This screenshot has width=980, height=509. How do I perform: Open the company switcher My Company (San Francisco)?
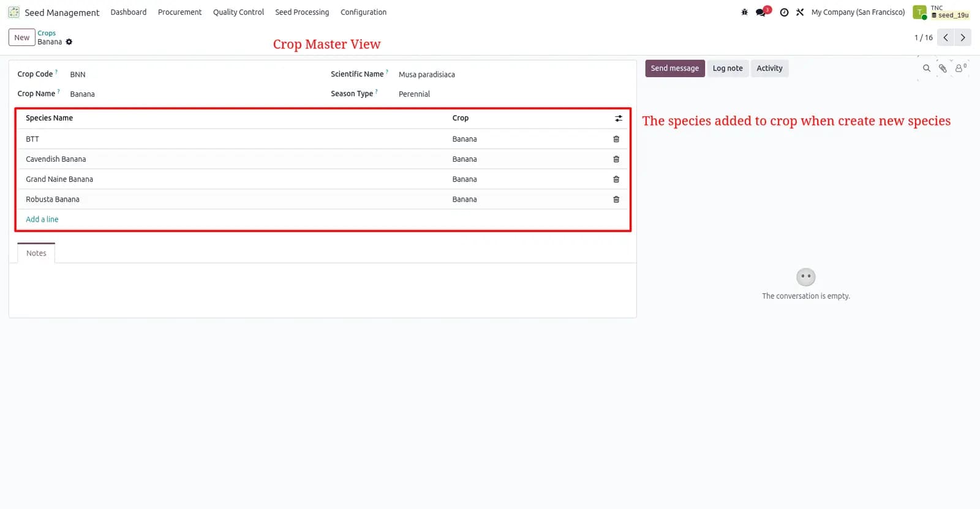pyautogui.click(x=858, y=12)
